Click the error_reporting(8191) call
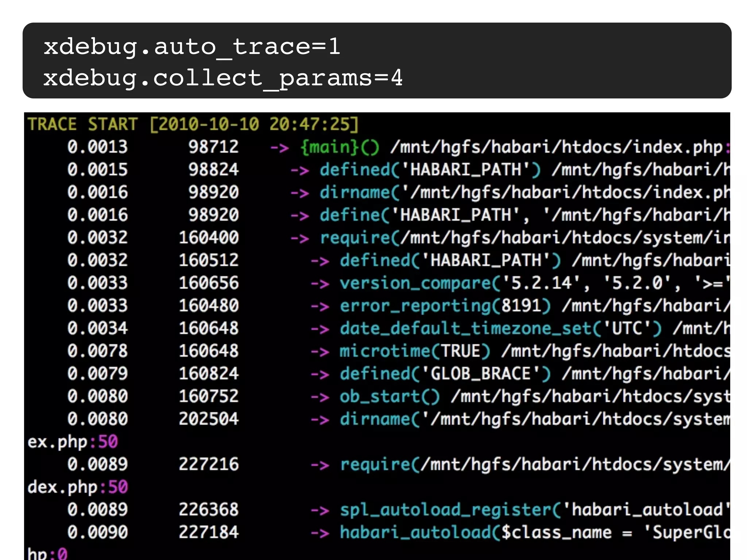This screenshot has width=747, height=560. click(445, 306)
